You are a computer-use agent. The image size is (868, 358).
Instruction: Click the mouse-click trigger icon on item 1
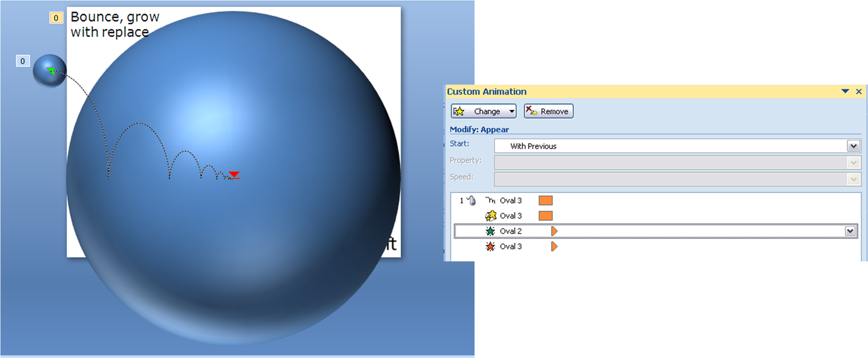471,201
